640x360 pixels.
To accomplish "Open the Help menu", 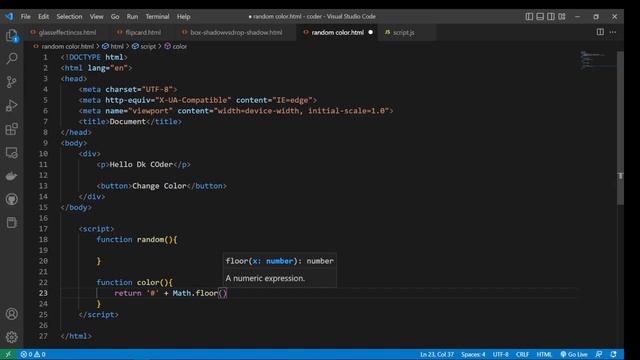I will (x=183, y=16).
